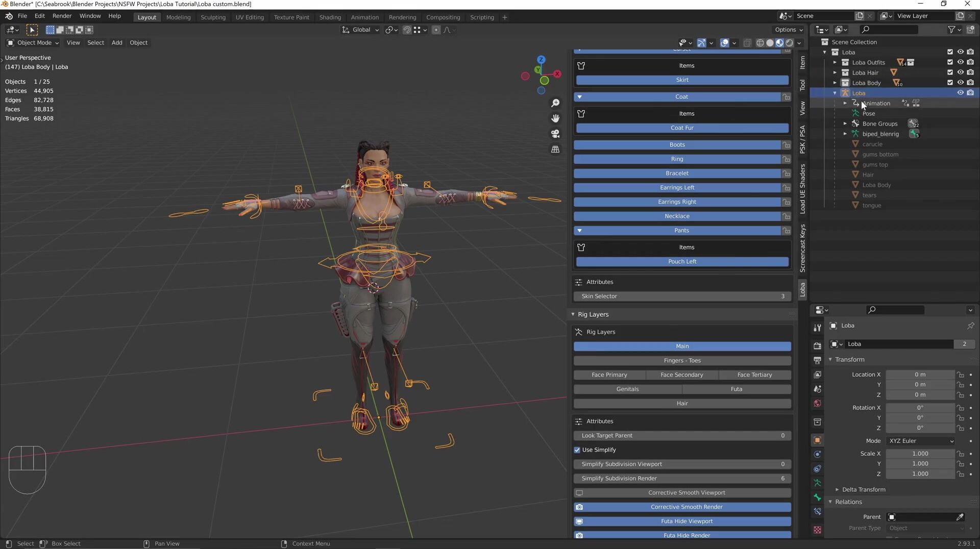Image resolution: width=980 pixels, height=549 pixels.
Task: Click the pan hand icon in viewport
Action: pyautogui.click(x=555, y=118)
